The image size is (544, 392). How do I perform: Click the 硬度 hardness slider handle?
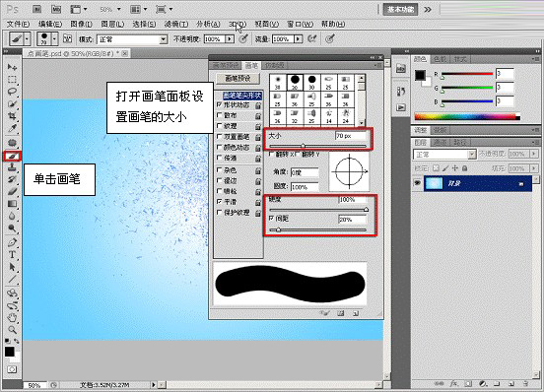coord(366,210)
